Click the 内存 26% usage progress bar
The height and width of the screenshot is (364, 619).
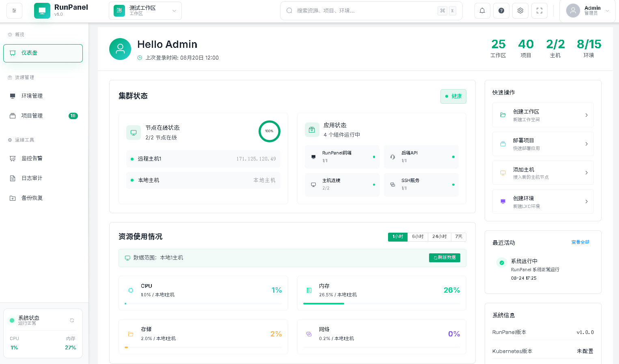pos(382,304)
